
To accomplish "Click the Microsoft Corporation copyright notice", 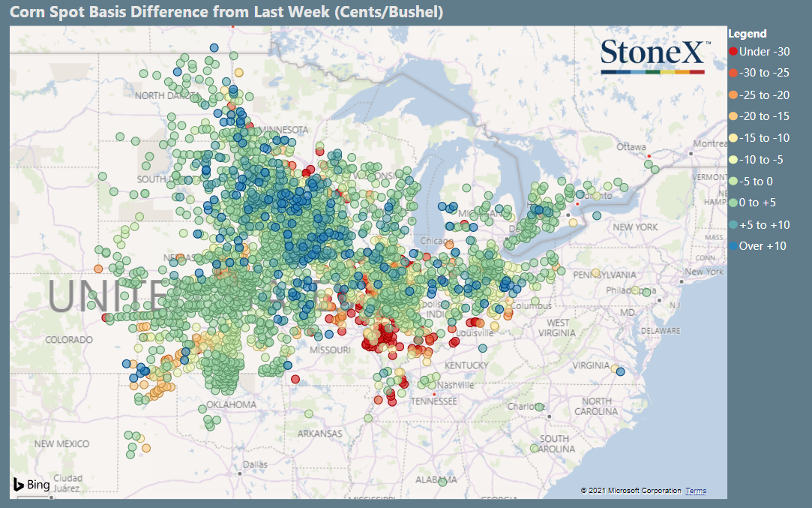I will tap(631, 491).
